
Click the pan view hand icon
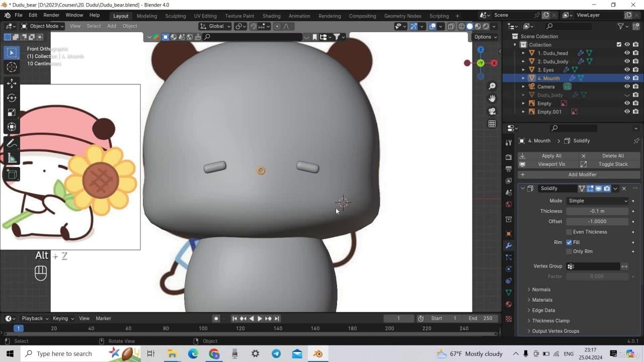pos(492,99)
